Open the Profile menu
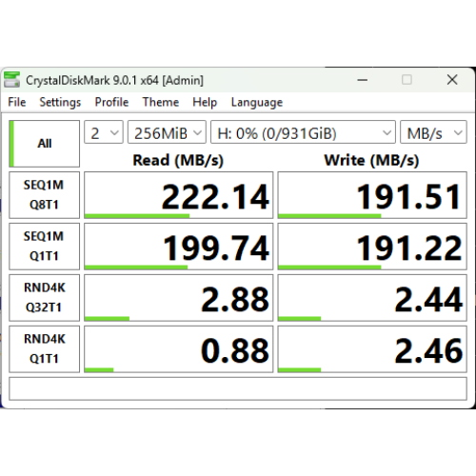Screen dimensions: 476x476 (111, 102)
